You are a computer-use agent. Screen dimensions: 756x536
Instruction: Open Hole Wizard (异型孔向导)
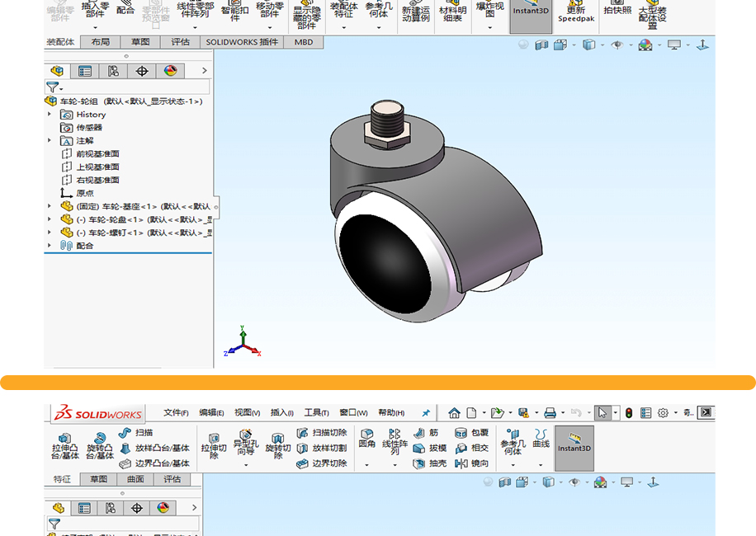tap(245, 442)
